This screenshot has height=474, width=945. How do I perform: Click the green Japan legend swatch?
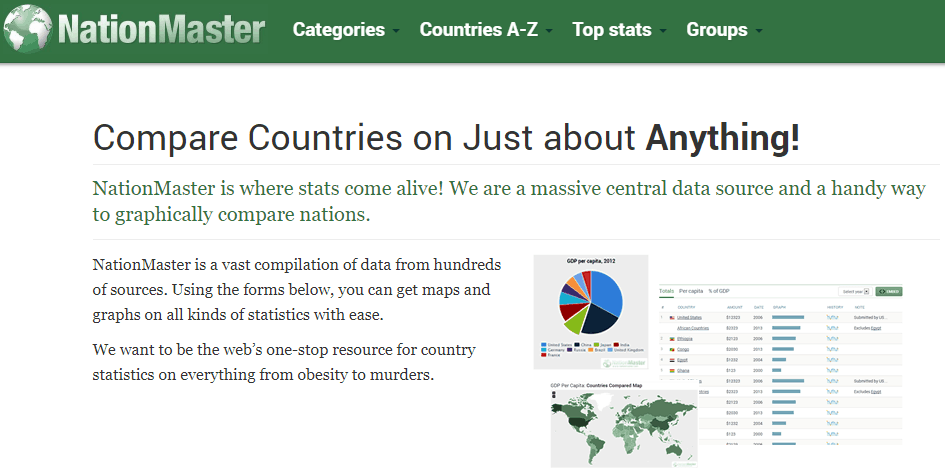tap(596, 345)
